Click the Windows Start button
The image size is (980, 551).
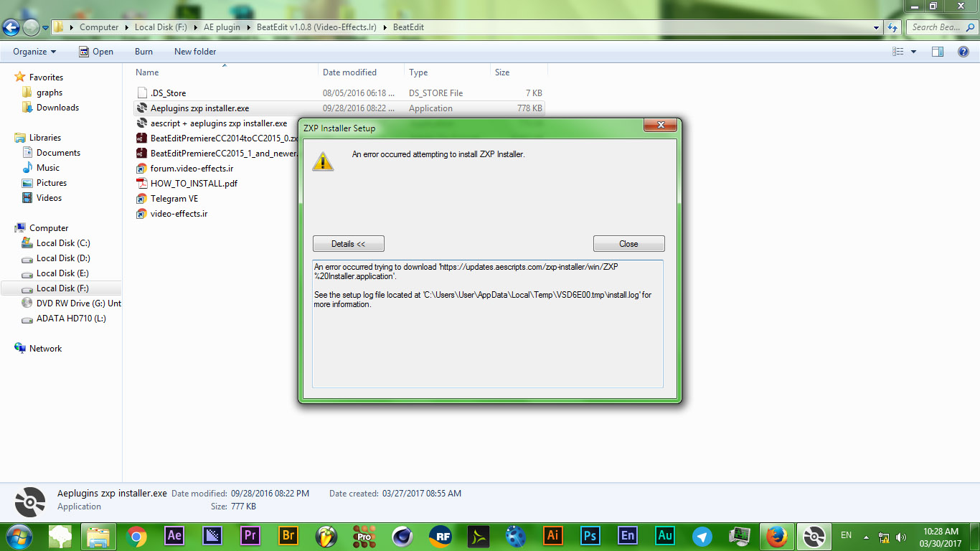tap(19, 536)
